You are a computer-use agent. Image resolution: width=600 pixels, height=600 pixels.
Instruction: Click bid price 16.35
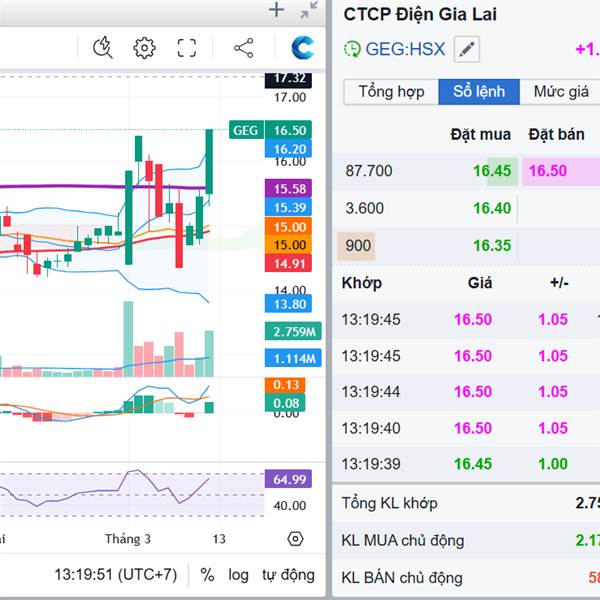click(492, 246)
